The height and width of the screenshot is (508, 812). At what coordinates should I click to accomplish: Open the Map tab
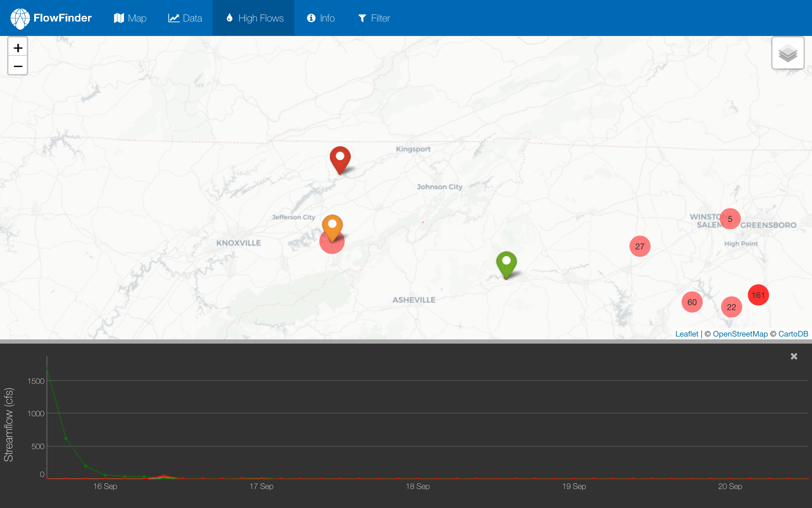tap(130, 18)
